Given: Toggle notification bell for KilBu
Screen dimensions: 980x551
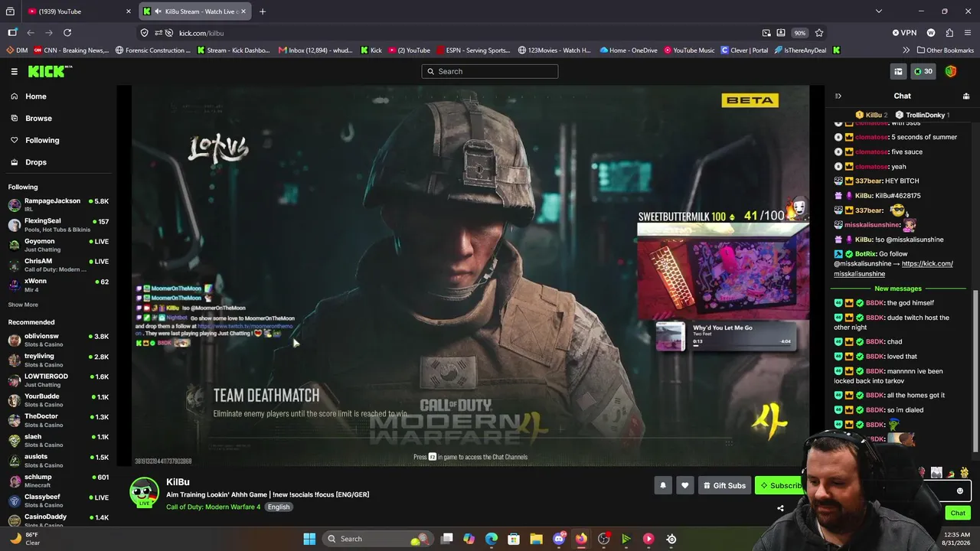Looking at the screenshot, I should point(663,485).
